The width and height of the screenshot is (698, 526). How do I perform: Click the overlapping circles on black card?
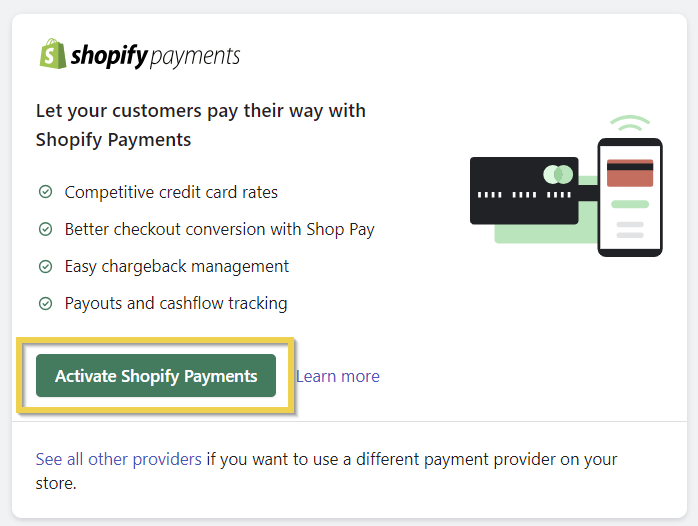[558, 175]
